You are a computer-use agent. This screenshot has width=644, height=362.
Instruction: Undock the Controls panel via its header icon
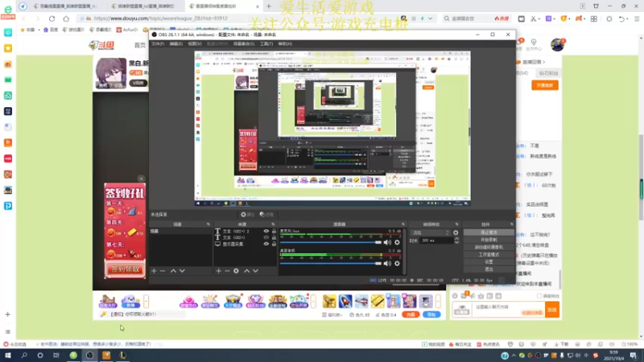point(512,224)
